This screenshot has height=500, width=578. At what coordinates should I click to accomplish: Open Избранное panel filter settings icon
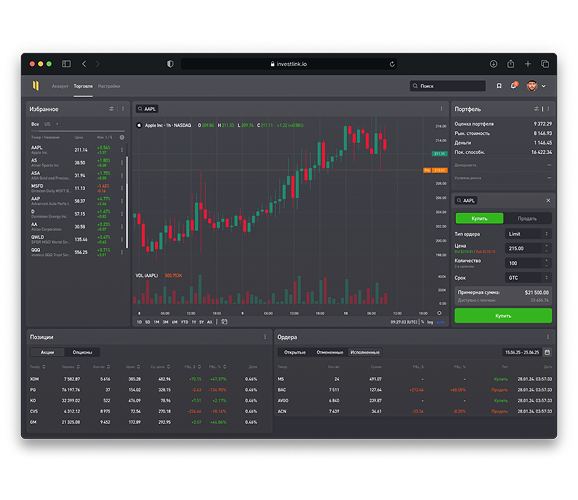111,109
